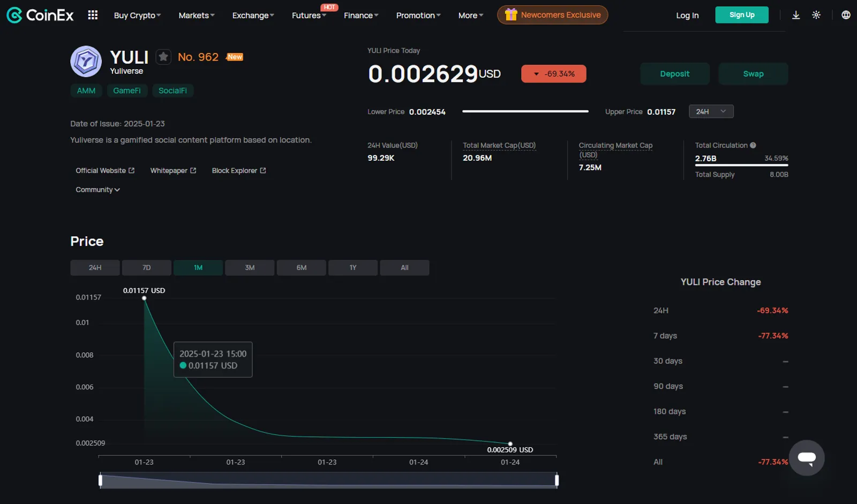Click the 7 days price change row
The height and width of the screenshot is (504, 857).
pyautogui.click(x=720, y=336)
